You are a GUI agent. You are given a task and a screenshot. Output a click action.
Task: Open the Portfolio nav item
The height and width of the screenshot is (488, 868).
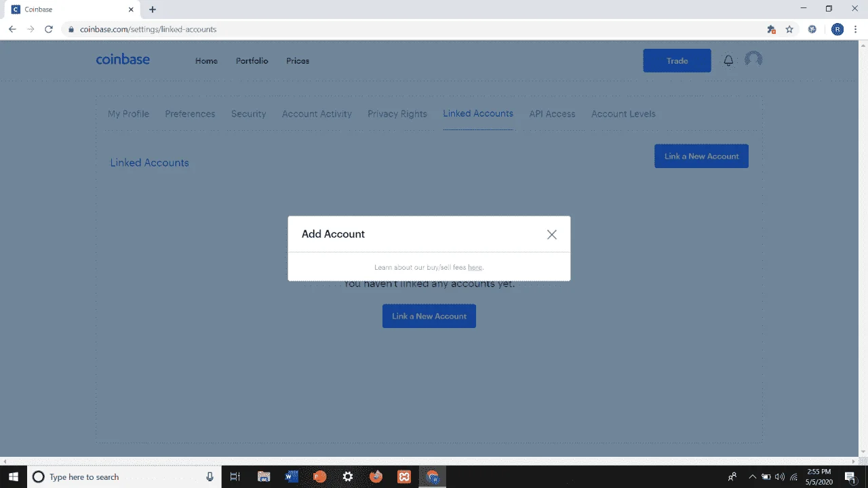point(252,61)
